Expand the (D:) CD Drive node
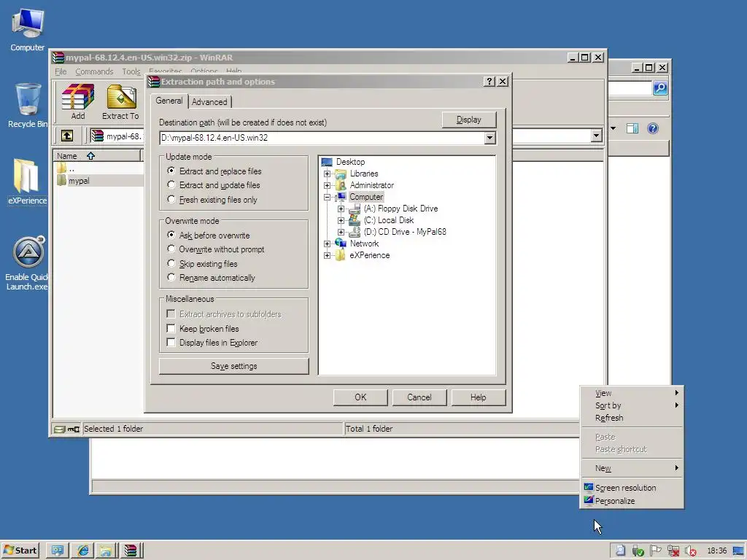Screen dimensions: 747x560 coord(341,232)
